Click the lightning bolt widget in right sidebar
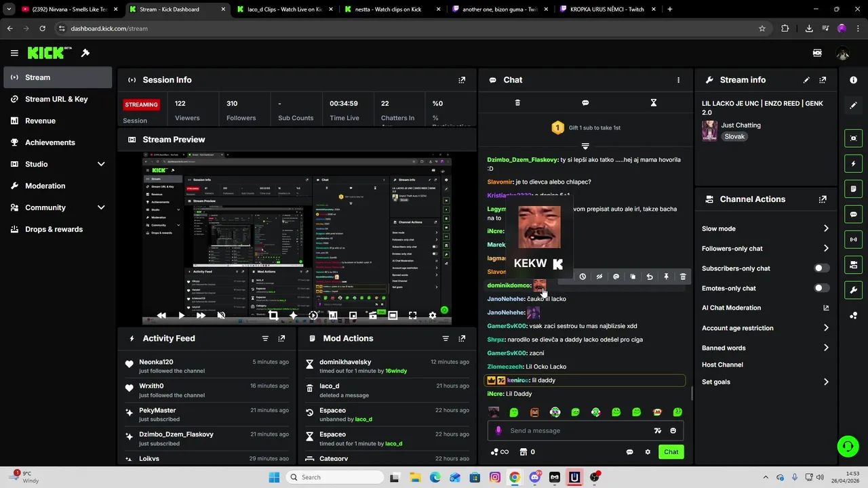Viewport: 868px width, 488px height. (x=853, y=163)
